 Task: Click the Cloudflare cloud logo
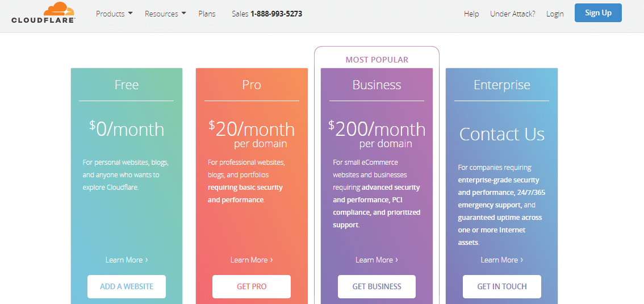coord(43,13)
